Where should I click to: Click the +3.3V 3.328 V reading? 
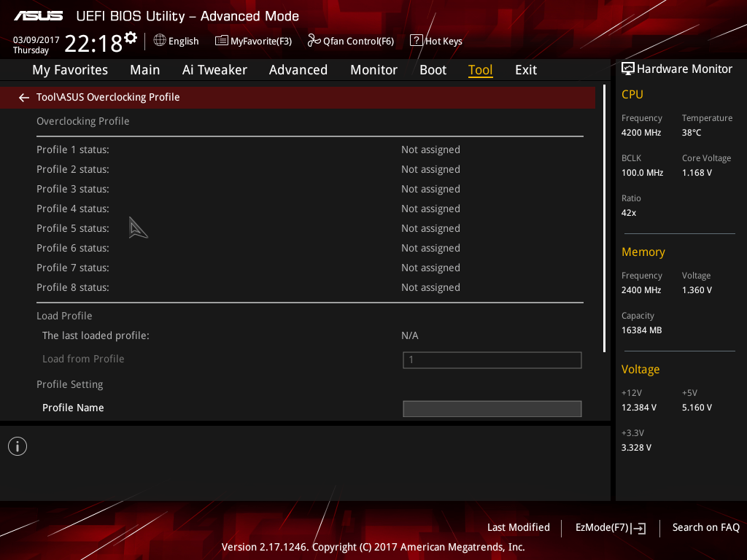click(636, 448)
